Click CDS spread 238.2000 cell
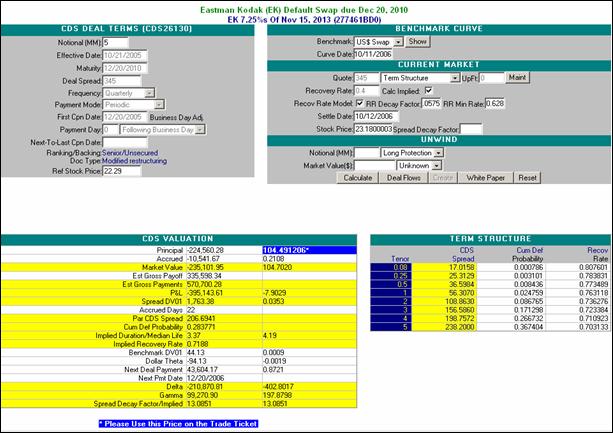The height and width of the screenshot is (433, 613). pos(445,327)
